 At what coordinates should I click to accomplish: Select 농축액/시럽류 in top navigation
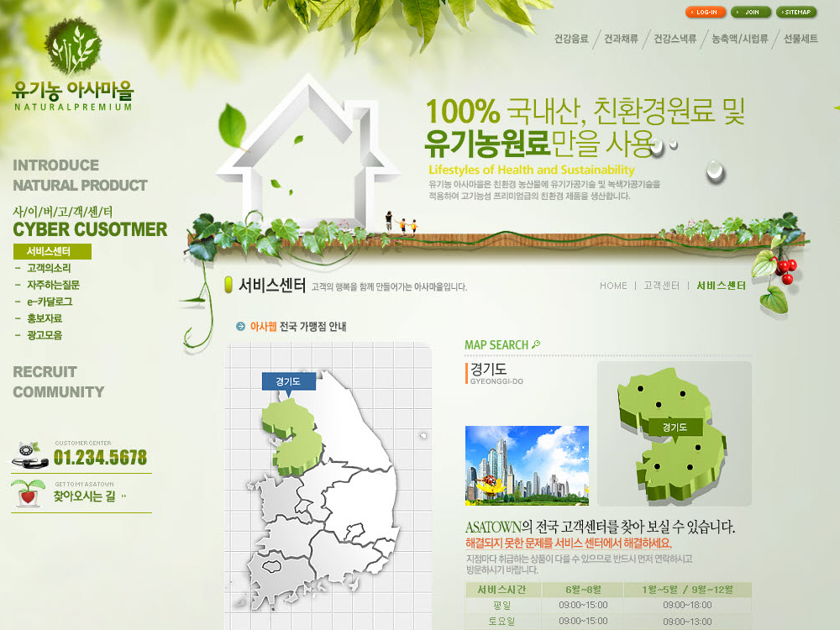[x=739, y=39]
